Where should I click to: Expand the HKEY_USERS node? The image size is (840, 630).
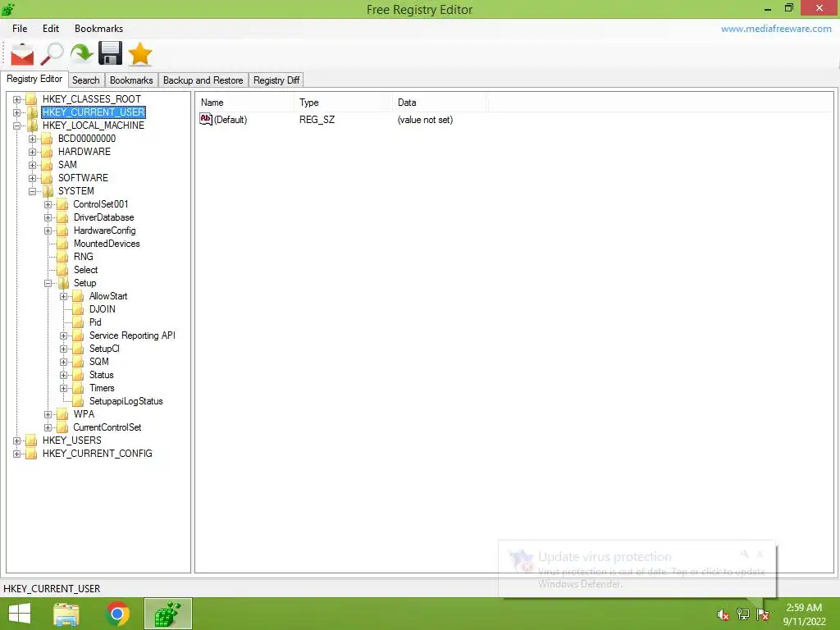(16, 441)
